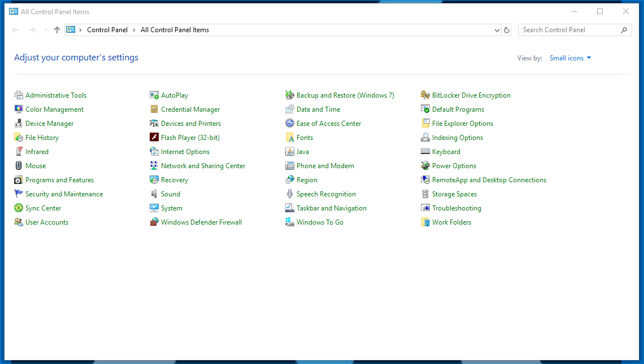The image size is (644, 364).
Task: Click the Forward navigation arrow
Action: [32, 30]
